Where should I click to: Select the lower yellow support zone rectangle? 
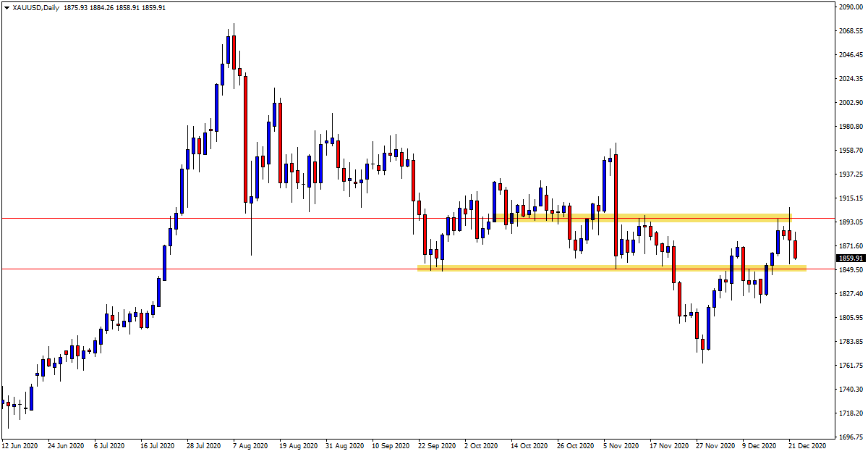(x=612, y=269)
